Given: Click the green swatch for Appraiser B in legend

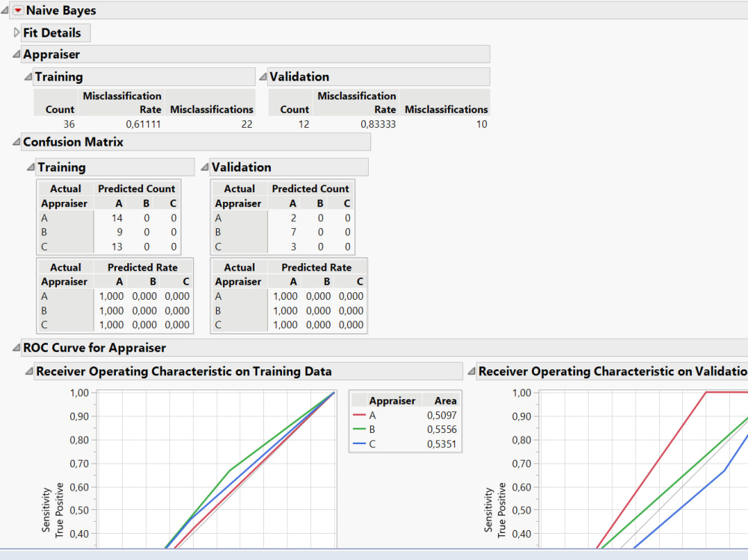Looking at the screenshot, I should coord(359,429).
